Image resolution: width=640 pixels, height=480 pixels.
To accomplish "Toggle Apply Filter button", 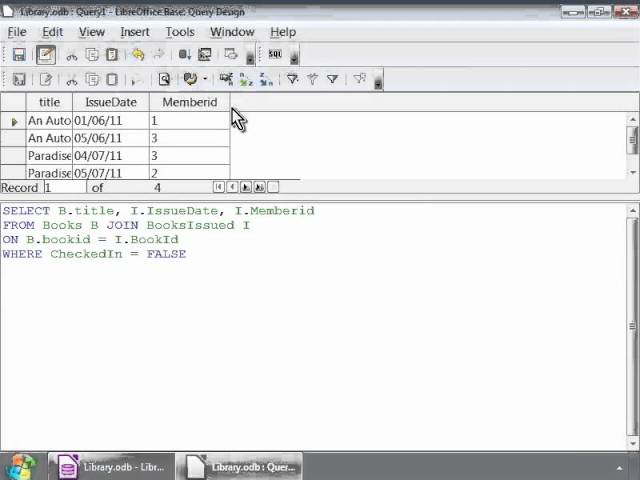I will click(x=312, y=79).
